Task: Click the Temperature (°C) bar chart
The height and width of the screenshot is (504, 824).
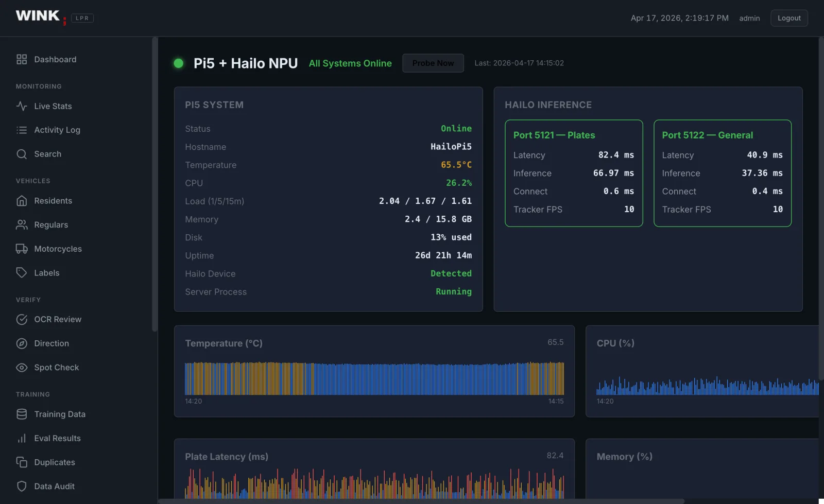Action: 374,378
